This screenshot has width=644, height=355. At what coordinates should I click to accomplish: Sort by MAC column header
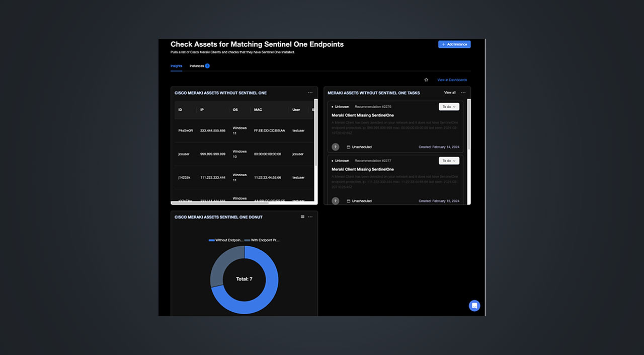(x=258, y=110)
